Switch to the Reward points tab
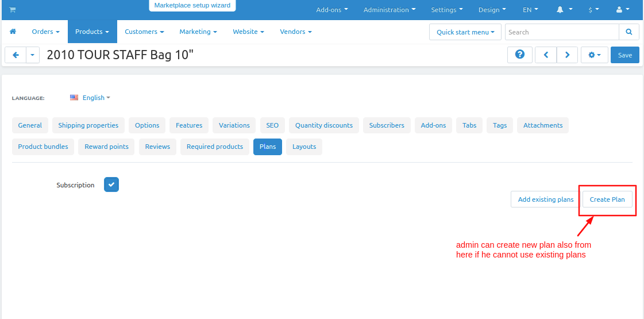Image resolution: width=644 pixels, height=319 pixels. coord(106,147)
